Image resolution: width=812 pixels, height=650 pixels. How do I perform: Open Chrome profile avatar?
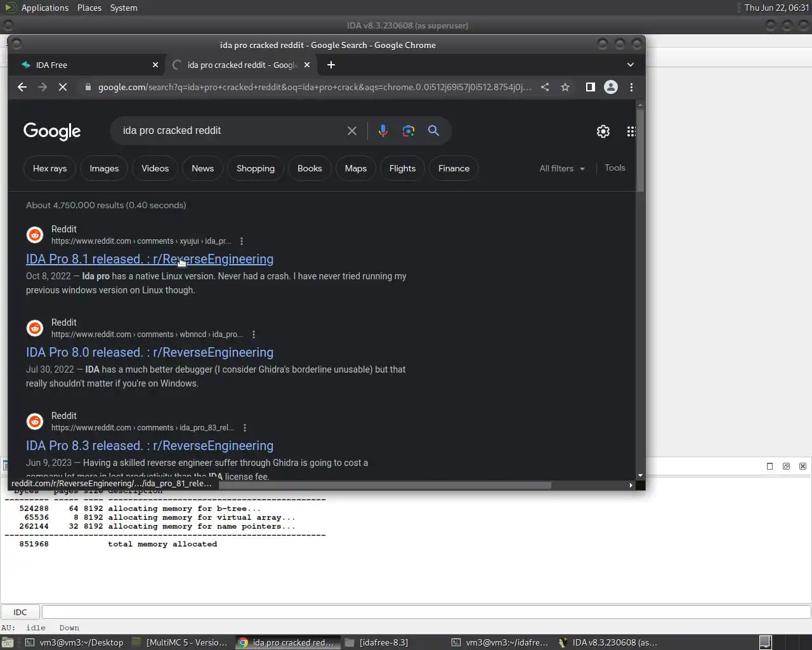[611, 87]
